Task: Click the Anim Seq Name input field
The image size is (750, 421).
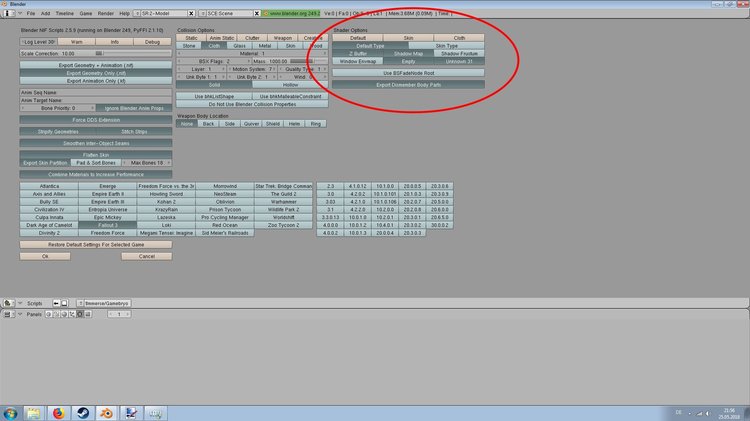Action: coord(96,92)
